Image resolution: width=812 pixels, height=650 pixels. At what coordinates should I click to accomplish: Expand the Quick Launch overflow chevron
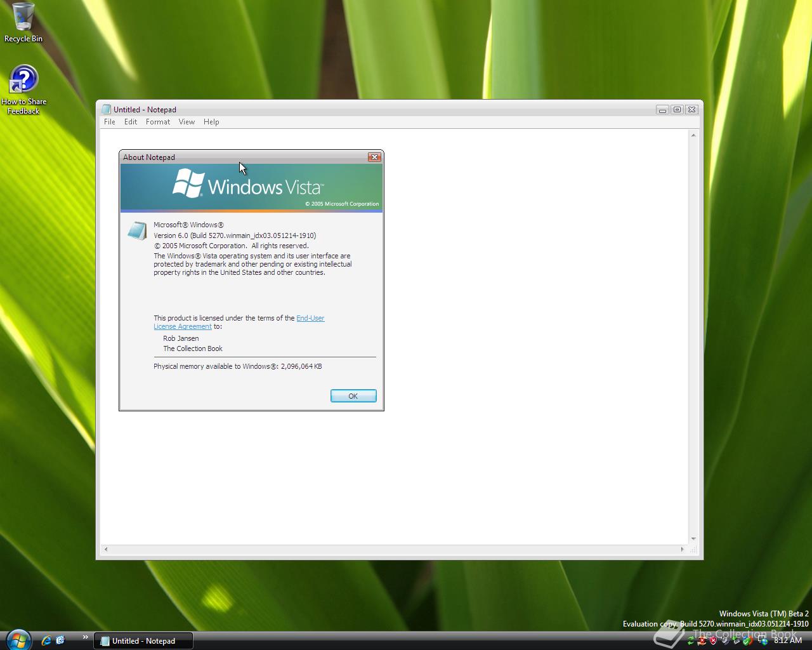85,637
